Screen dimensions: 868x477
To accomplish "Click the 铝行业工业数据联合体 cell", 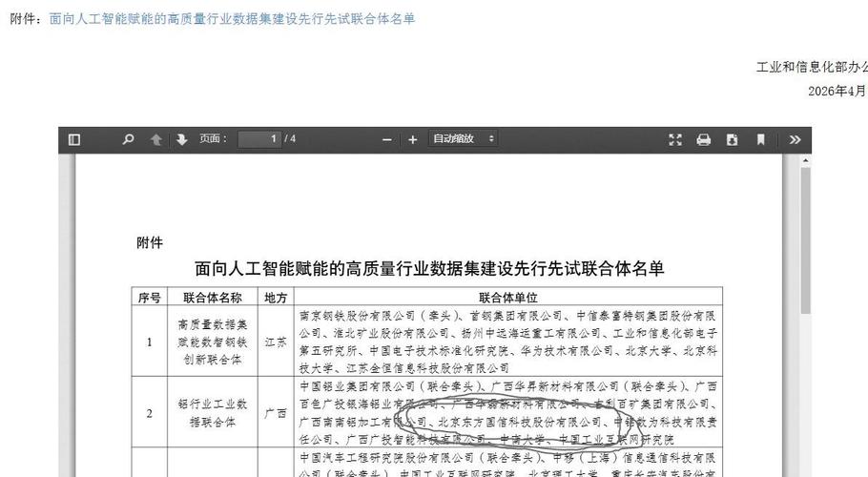I will point(213,413).
